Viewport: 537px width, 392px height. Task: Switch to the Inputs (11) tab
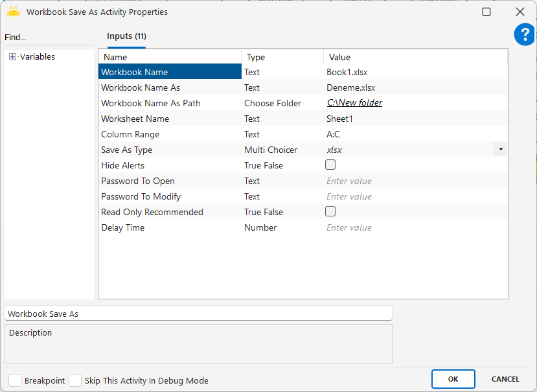point(126,36)
